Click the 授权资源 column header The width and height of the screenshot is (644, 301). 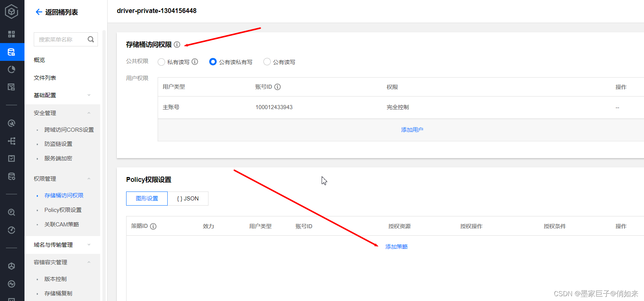(x=400, y=226)
